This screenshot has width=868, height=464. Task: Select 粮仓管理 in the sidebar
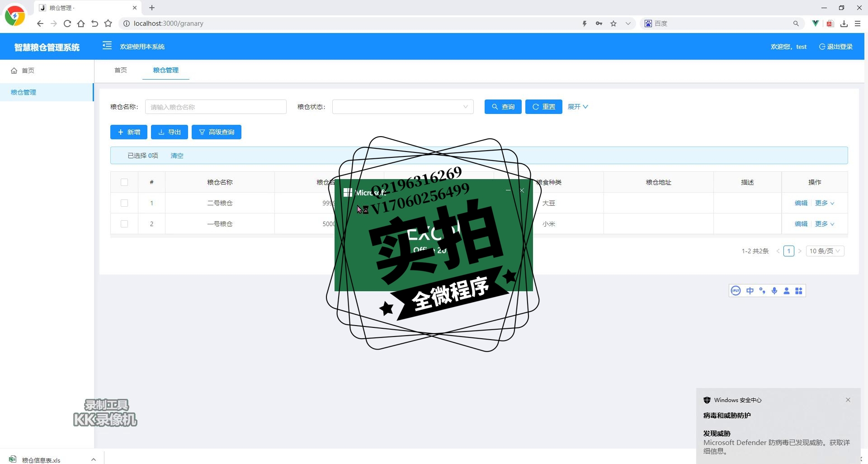pos(47,92)
